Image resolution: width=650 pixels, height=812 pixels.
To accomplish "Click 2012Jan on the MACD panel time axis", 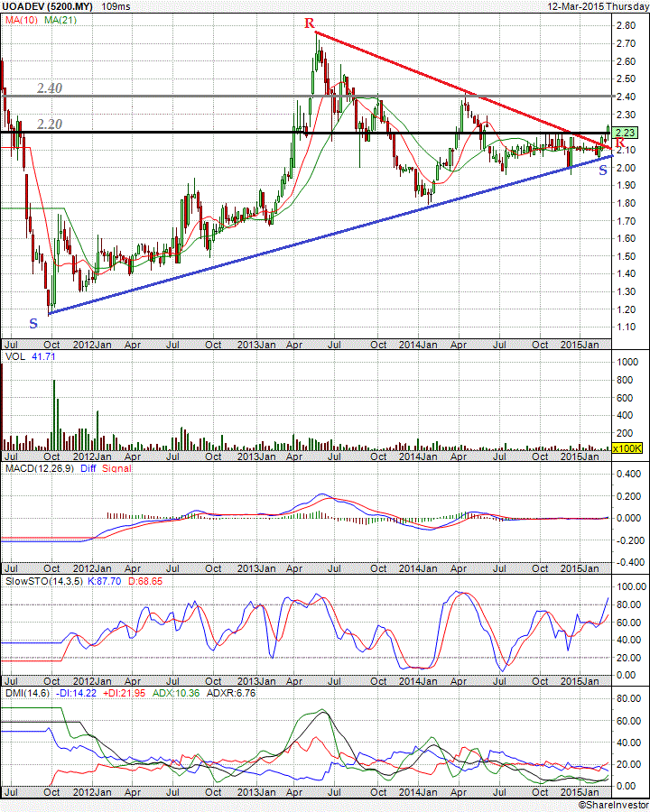I will 92,568.
